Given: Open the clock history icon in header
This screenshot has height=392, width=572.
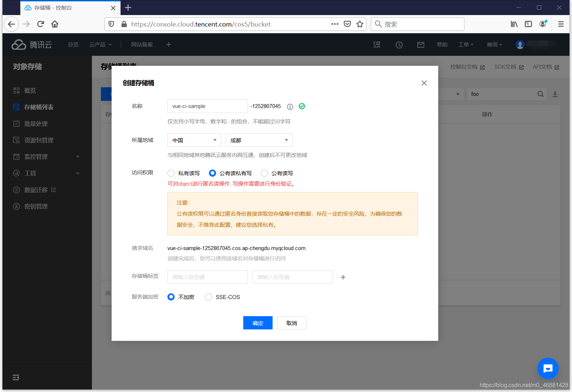Looking at the screenshot, I should tap(399, 45).
